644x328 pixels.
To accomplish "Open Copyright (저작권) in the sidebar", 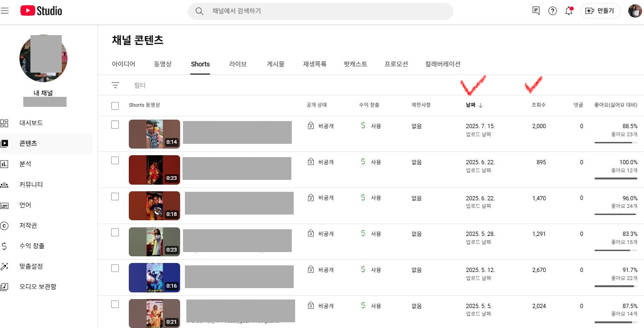I will pos(28,225).
